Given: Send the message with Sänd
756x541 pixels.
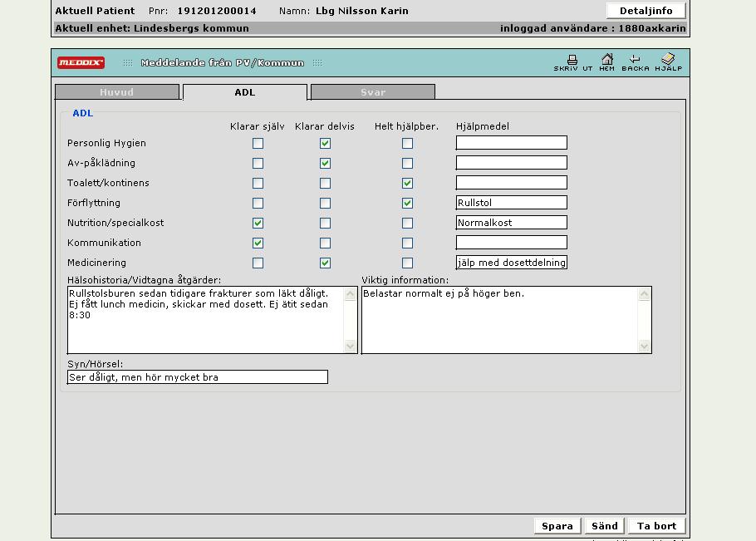Looking at the screenshot, I should [x=605, y=526].
